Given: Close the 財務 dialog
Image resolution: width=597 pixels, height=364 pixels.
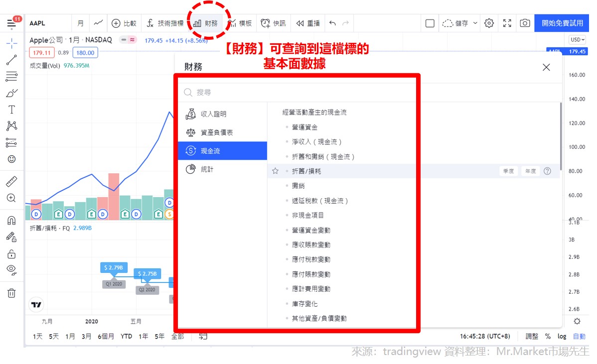Looking at the screenshot, I should pos(546,67).
